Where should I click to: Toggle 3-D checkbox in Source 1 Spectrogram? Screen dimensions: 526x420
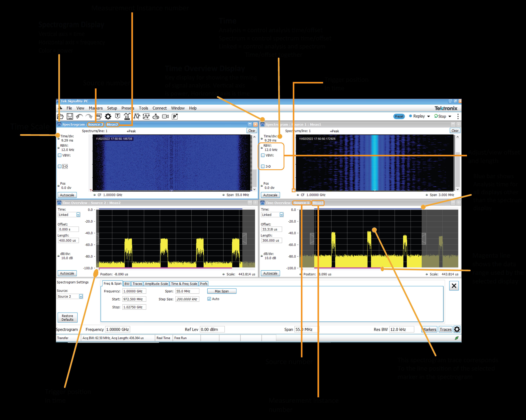click(x=263, y=166)
